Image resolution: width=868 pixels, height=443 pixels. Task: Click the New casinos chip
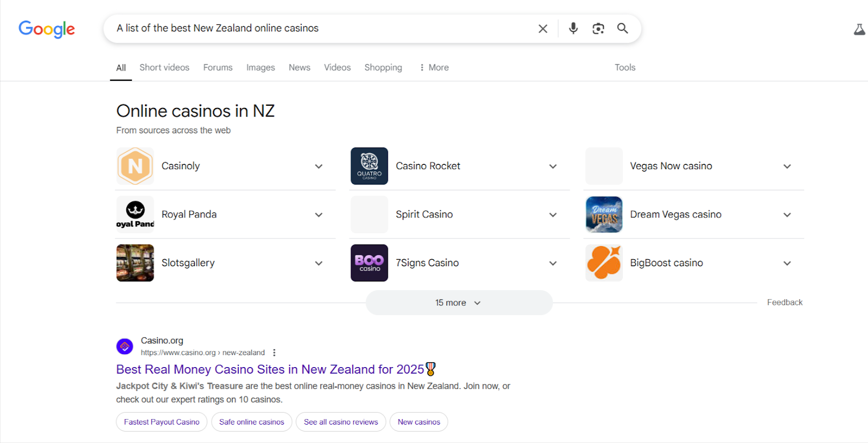coord(419,422)
